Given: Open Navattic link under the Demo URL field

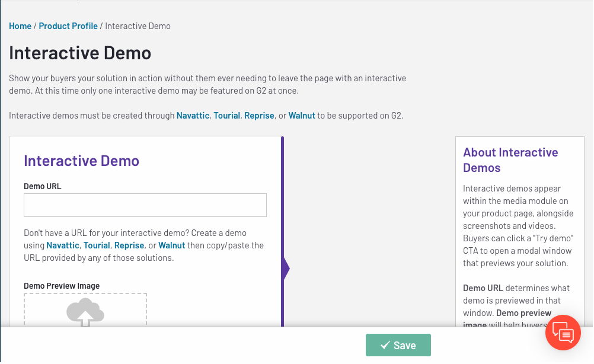Looking at the screenshot, I should click(x=63, y=245).
